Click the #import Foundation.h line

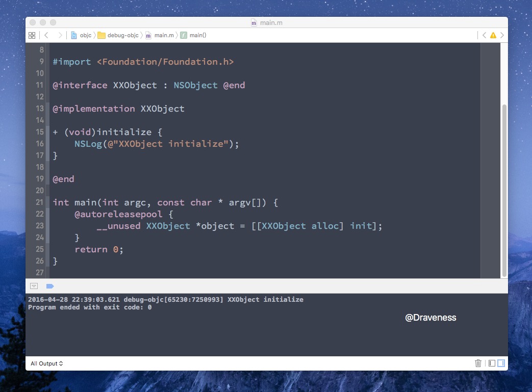click(x=143, y=62)
